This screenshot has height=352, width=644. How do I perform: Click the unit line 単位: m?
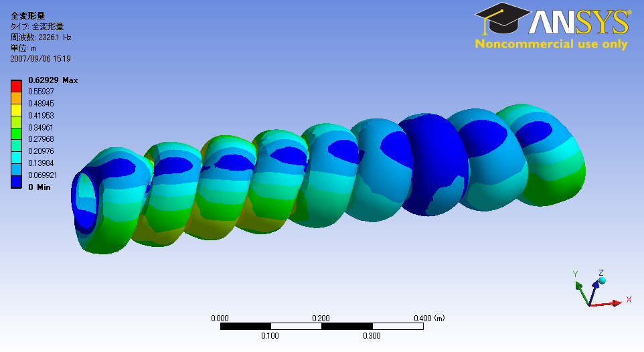23,48
